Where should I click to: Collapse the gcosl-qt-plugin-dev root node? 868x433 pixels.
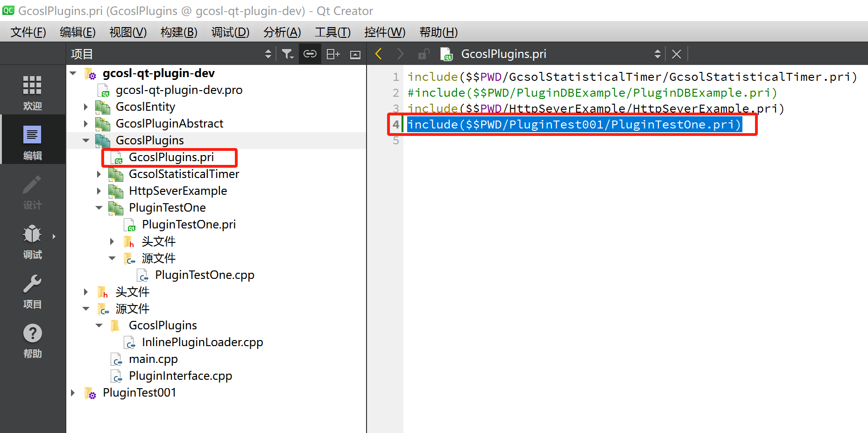[x=73, y=73]
